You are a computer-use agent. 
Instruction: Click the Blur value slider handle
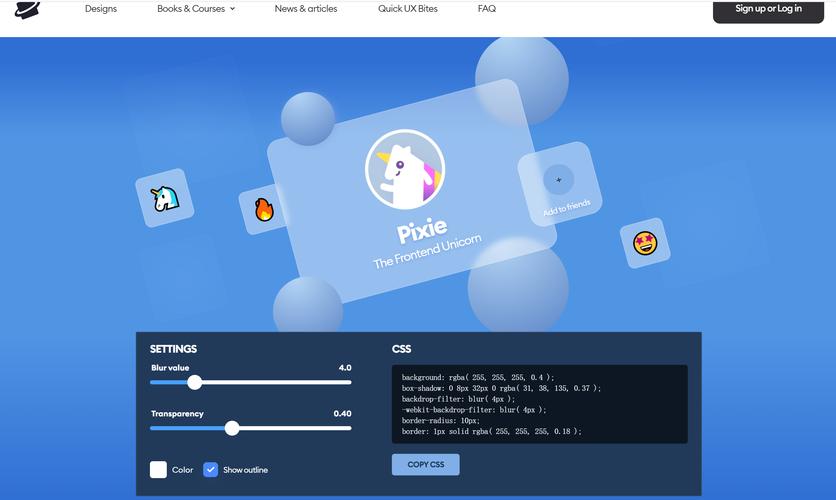pos(195,382)
